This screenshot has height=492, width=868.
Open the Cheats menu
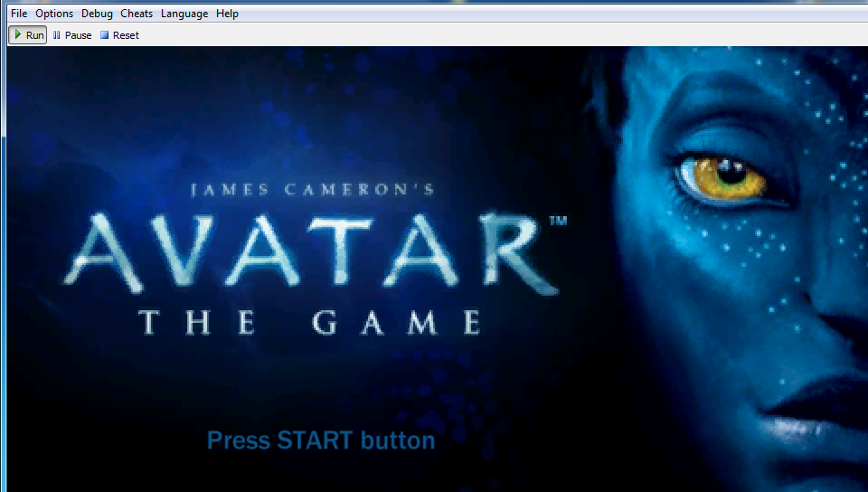pyautogui.click(x=137, y=14)
